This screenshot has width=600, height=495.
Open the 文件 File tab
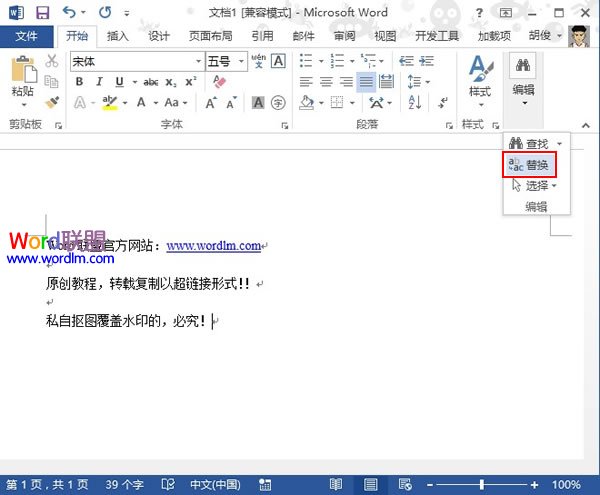[26, 36]
